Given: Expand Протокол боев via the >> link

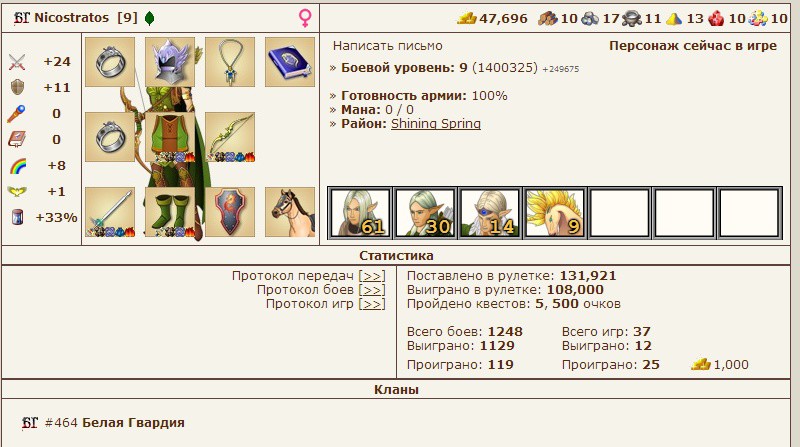Looking at the screenshot, I should coord(372,290).
